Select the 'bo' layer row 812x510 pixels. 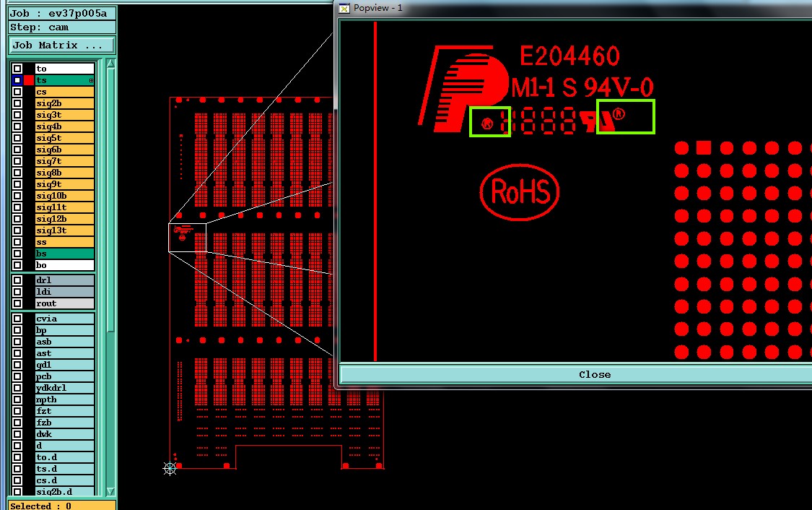coord(65,265)
